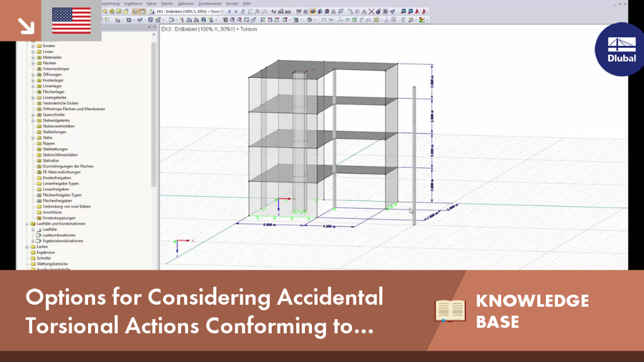Expand the Querschnitte tree node

33,115
